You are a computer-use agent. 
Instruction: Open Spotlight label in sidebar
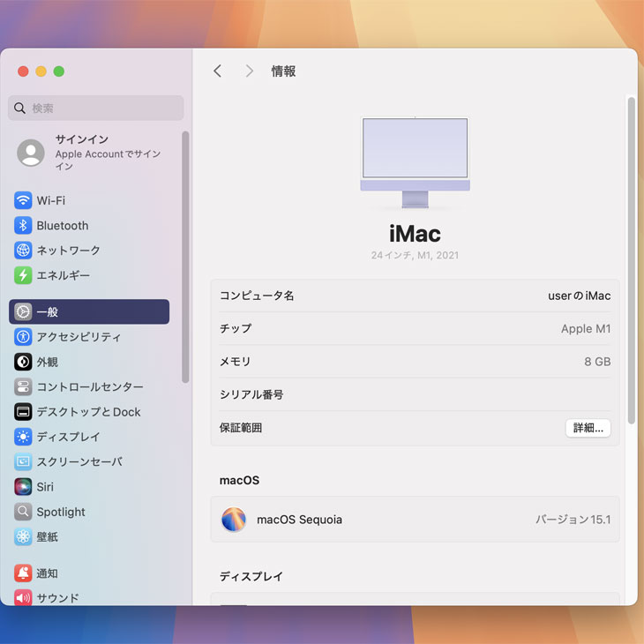pos(61,512)
